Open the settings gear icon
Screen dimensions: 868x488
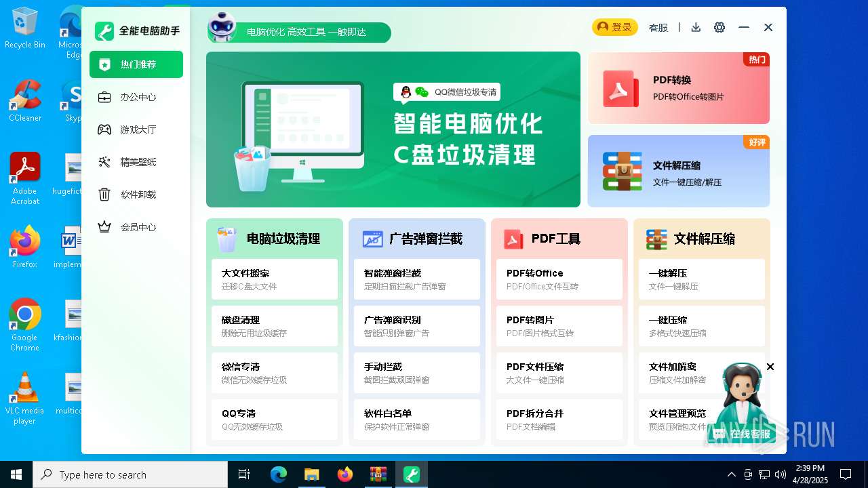click(719, 27)
